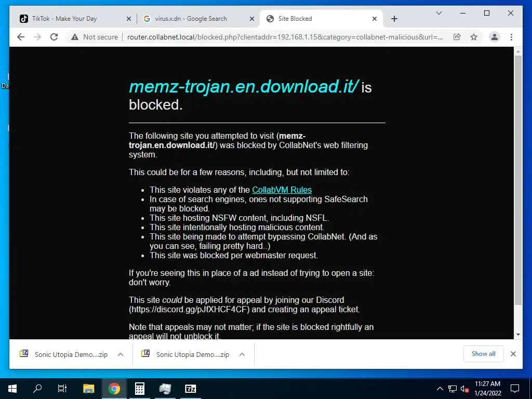
Task: Open the second Sonic Utopia Demo zip download
Action: coord(186,354)
